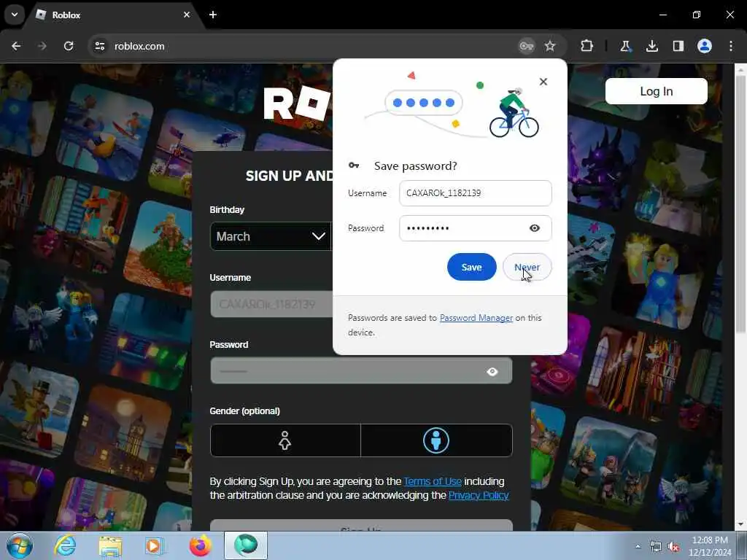Click the password key icon in address bar
The image size is (747, 560).
tap(527, 46)
